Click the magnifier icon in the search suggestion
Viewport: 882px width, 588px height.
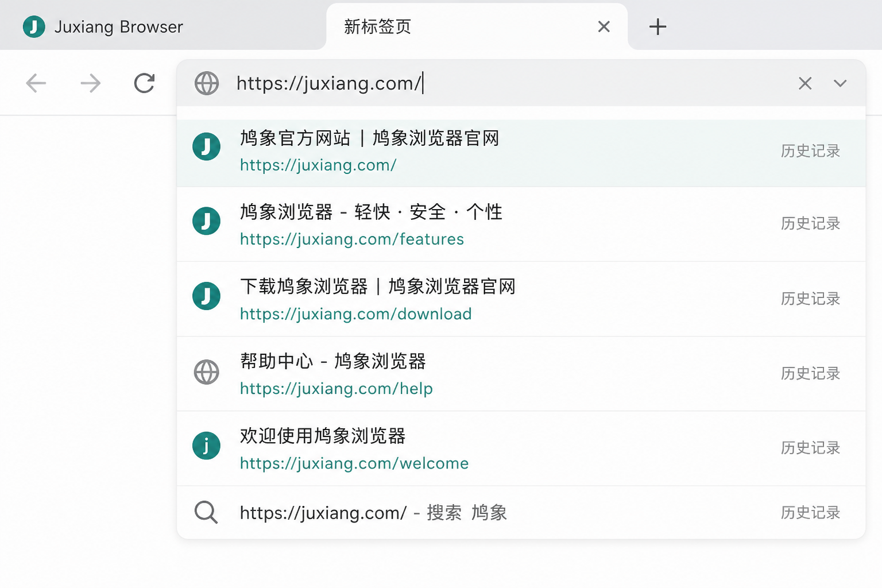pos(206,512)
